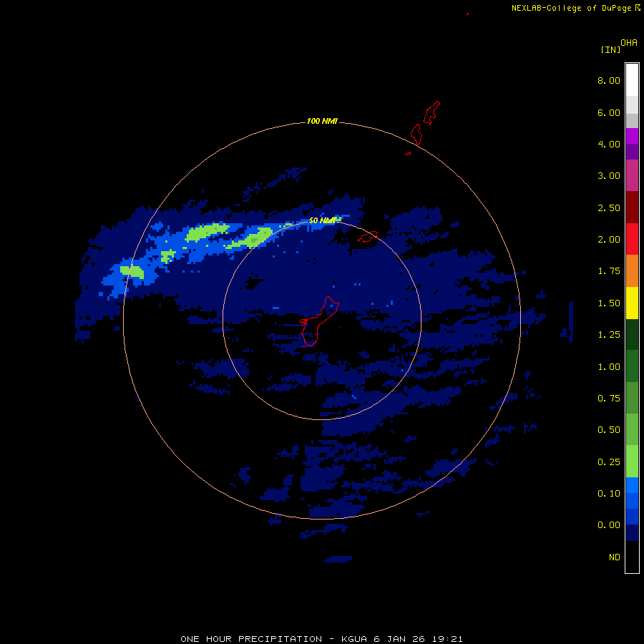Click the 4.00 legend value
Image resolution: width=644 pixels, height=644 pixels.
click(x=609, y=144)
